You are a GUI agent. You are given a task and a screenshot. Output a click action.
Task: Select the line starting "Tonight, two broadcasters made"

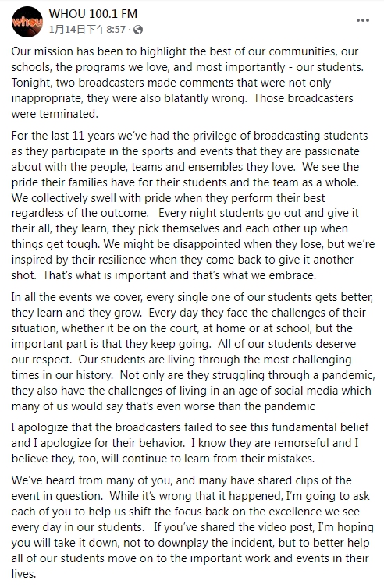(x=171, y=83)
